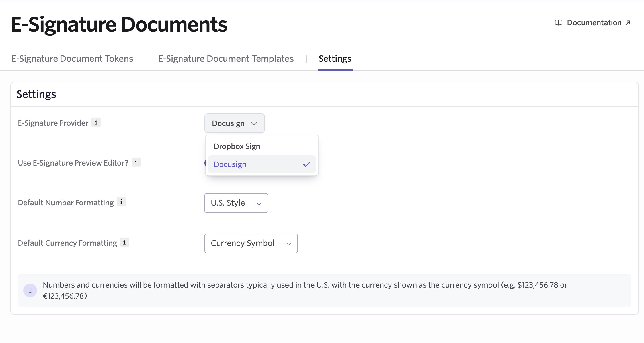644x343 pixels.
Task: Open the Currency Symbol formatting dropdown
Action: click(x=251, y=243)
